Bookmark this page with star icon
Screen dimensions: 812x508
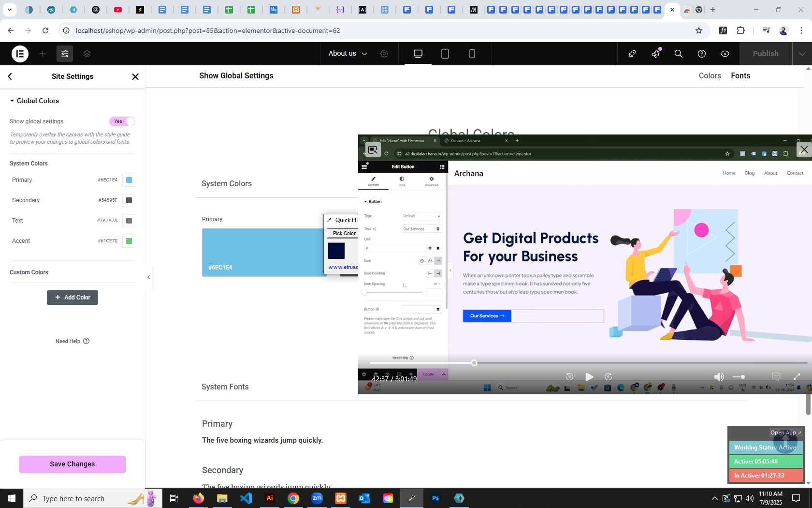tap(699, 30)
